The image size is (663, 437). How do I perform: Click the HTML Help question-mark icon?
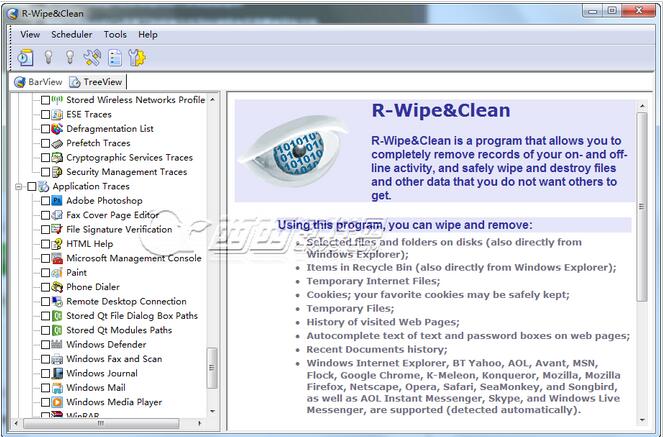pos(57,243)
